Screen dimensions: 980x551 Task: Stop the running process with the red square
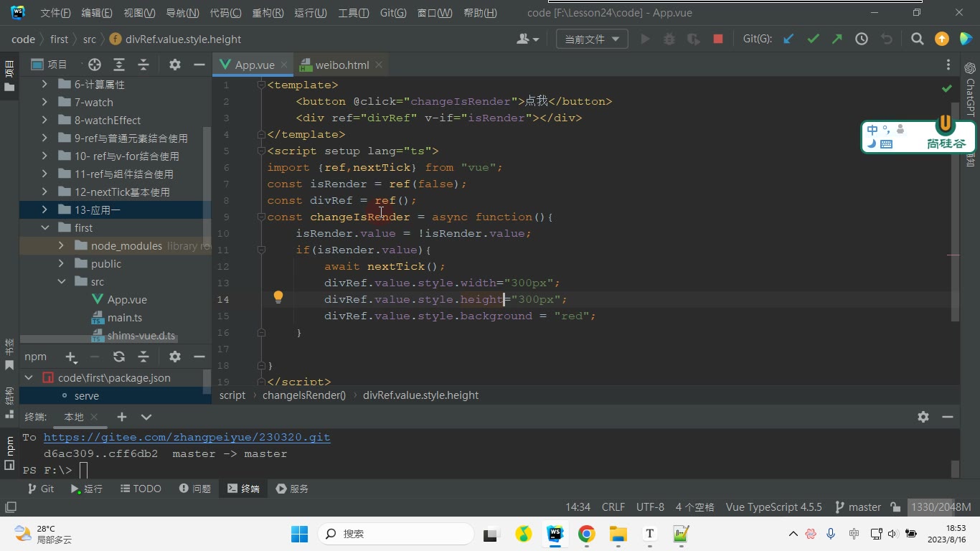point(718,39)
